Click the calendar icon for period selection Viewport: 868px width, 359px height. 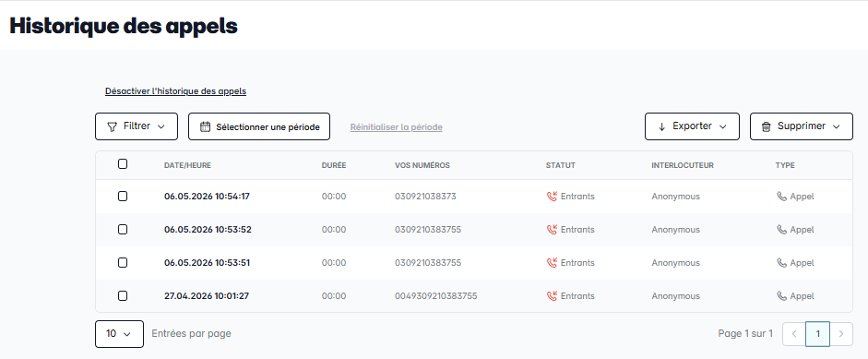205,126
